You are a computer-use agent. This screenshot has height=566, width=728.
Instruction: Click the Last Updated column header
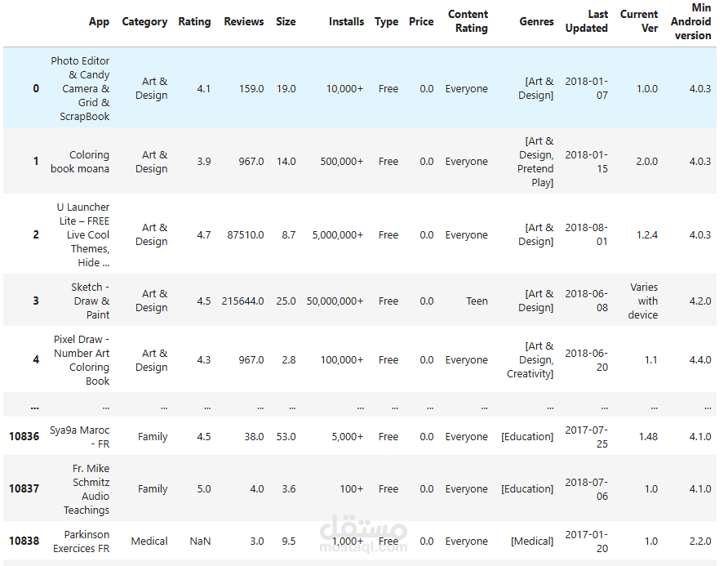click(x=586, y=21)
